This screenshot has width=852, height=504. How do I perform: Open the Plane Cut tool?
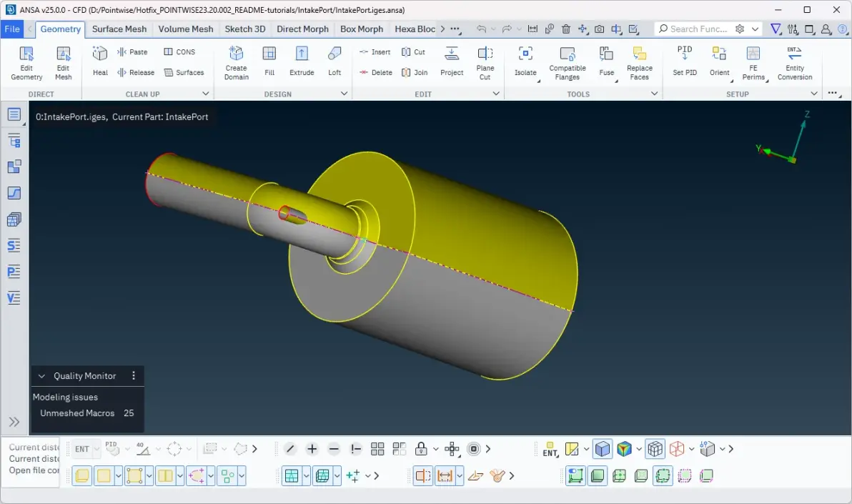point(485,63)
